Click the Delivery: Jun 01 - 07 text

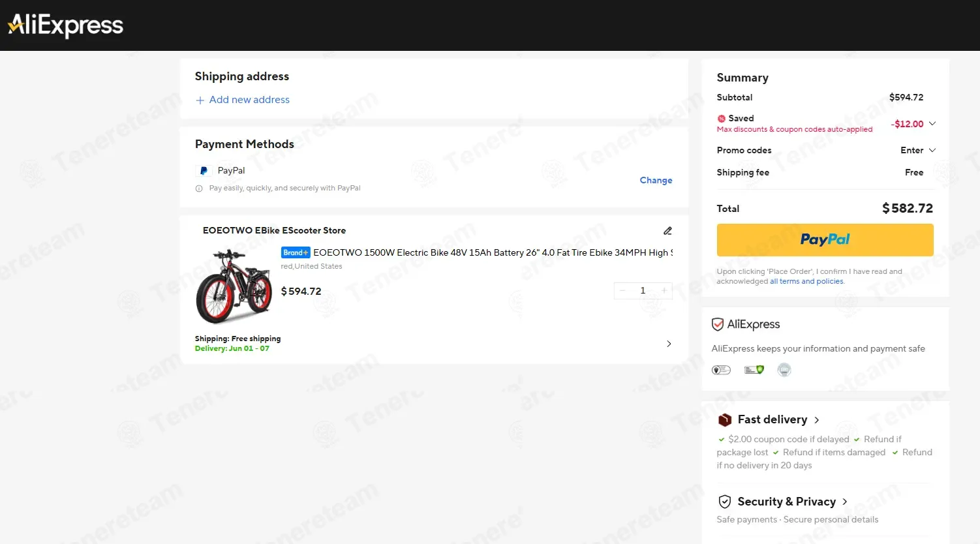pos(232,349)
